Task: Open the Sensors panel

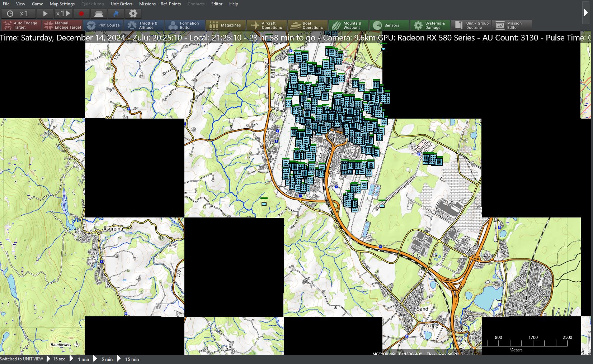Action: (x=390, y=25)
